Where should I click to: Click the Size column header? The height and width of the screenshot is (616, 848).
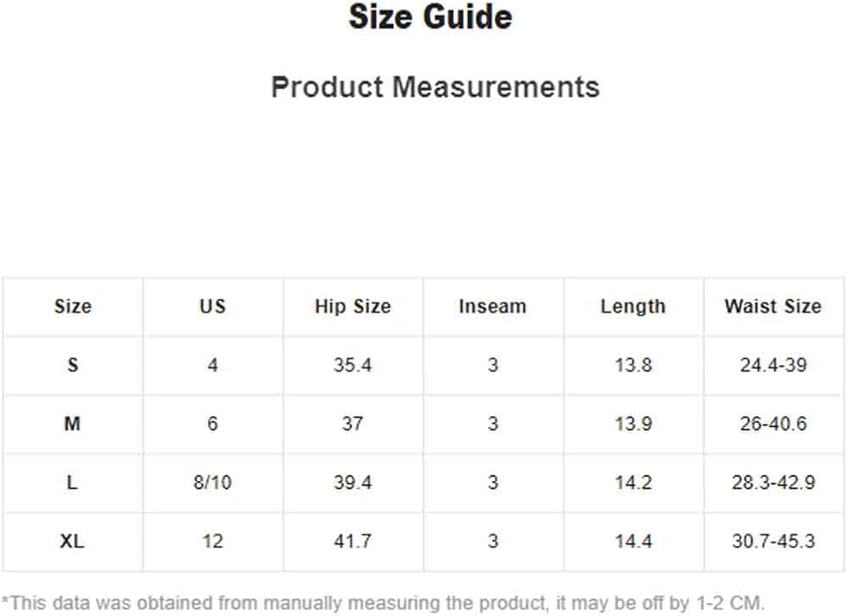72,307
